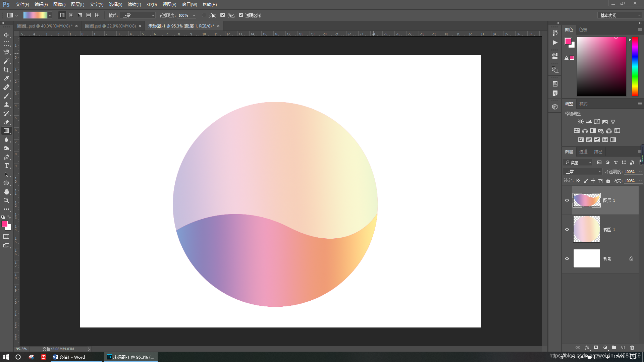This screenshot has height=362, width=644.
Task: Add Brightness/Contrast adjustment icon
Action: (x=581, y=122)
